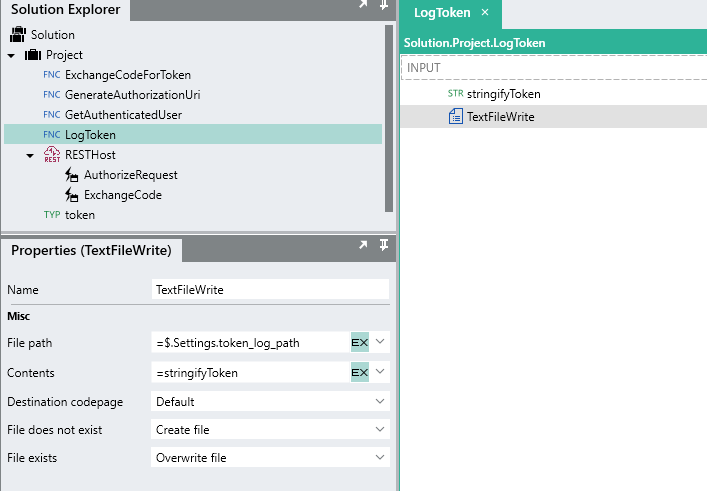Toggle expression mode for File path
This screenshot has width=707, height=491.
pos(359,343)
